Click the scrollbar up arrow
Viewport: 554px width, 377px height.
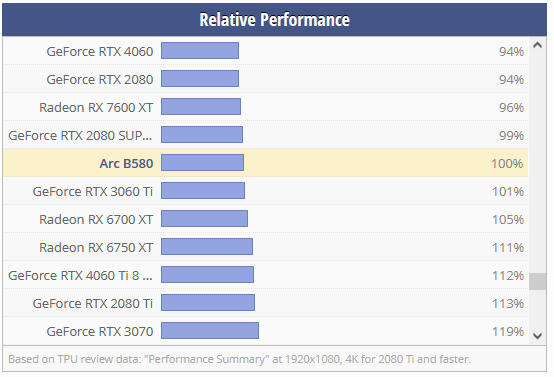(537, 45)
